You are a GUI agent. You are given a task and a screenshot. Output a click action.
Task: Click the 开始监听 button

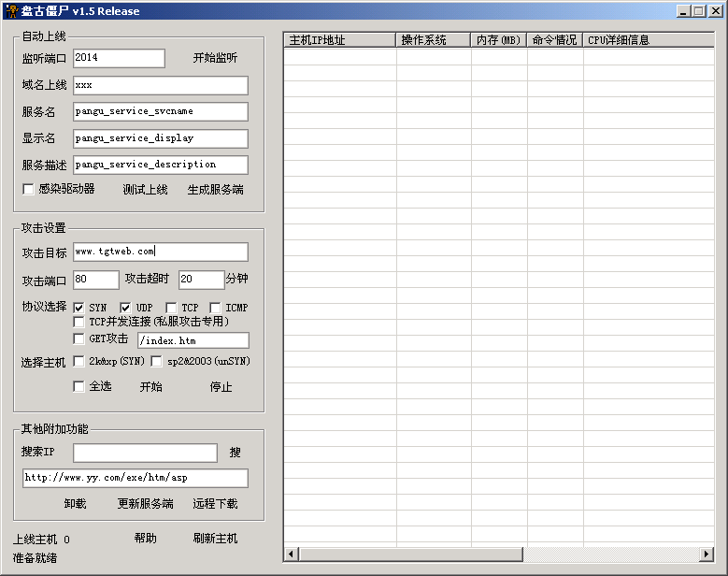coord(215,58)
